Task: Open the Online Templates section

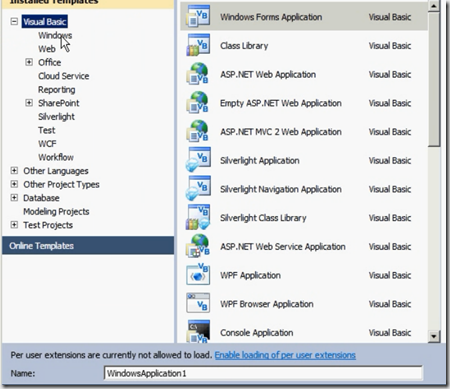Action: pyautogui.click(x=88, y=246)
